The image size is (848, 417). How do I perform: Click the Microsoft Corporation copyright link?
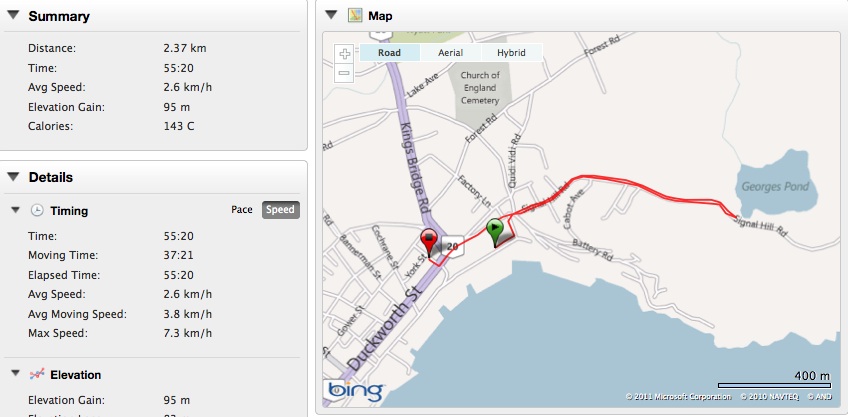pyautogui.click(x=677, y=397)
